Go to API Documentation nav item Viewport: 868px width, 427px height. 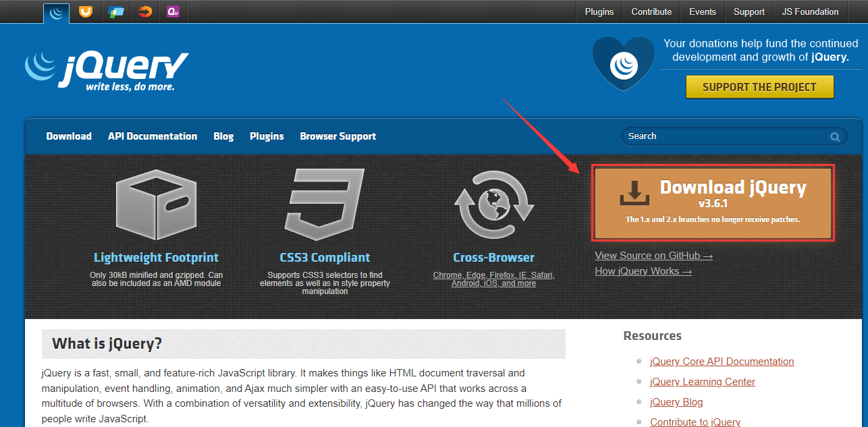[153, 136]
